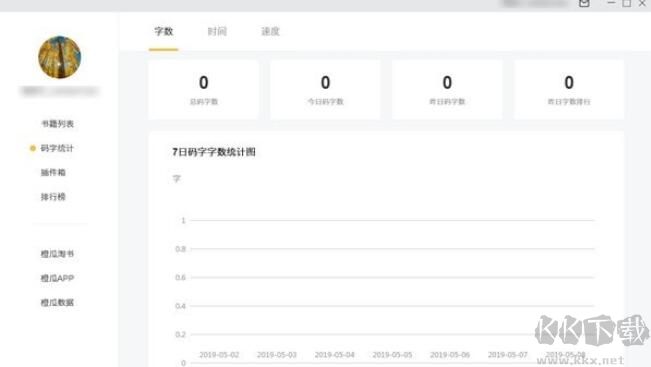The image size is (651, 367).
Task: Click the chart title 7日码字字数统计图
Action: tap(214, 152)
